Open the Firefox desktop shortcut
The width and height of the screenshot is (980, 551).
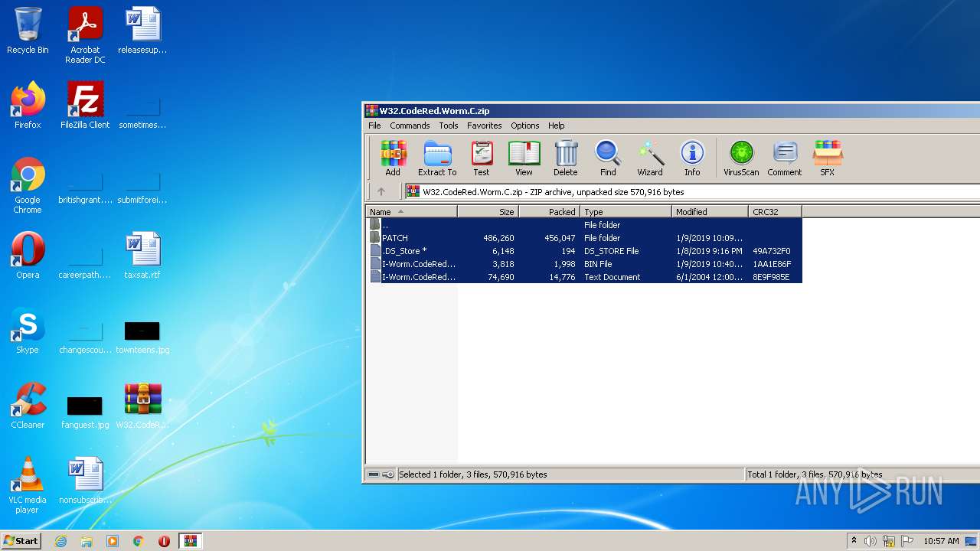point(28,106)
